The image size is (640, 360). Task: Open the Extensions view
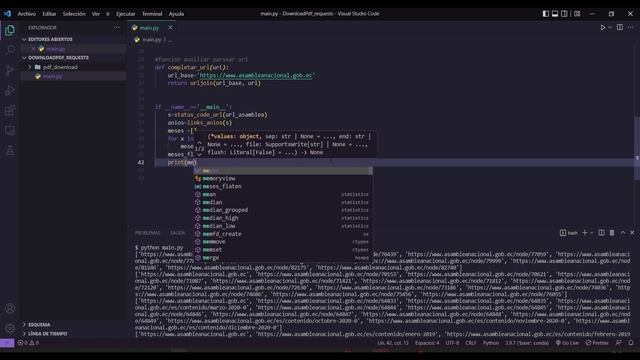point(10,110)
